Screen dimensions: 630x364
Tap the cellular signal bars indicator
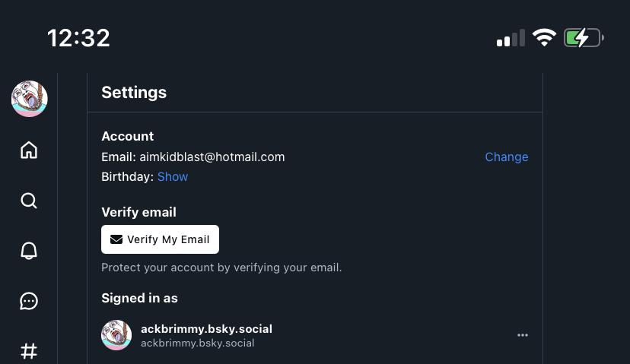click(510, 38)
